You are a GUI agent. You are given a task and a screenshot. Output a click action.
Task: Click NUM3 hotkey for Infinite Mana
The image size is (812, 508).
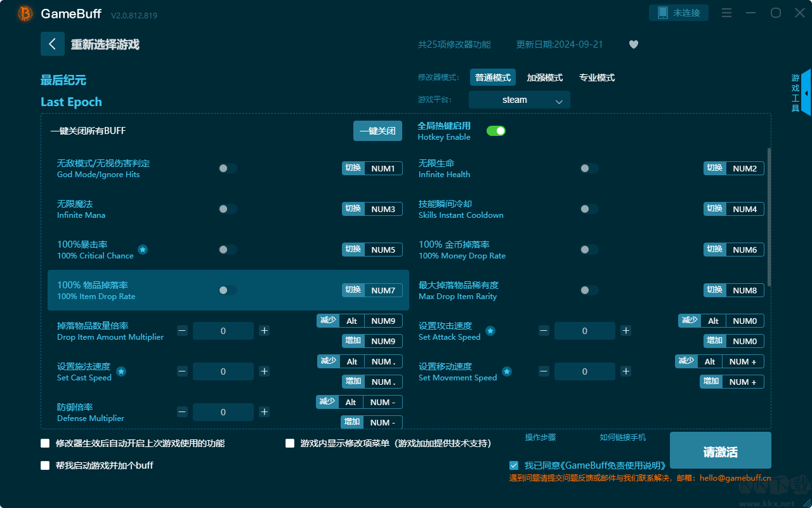[383, 209]
